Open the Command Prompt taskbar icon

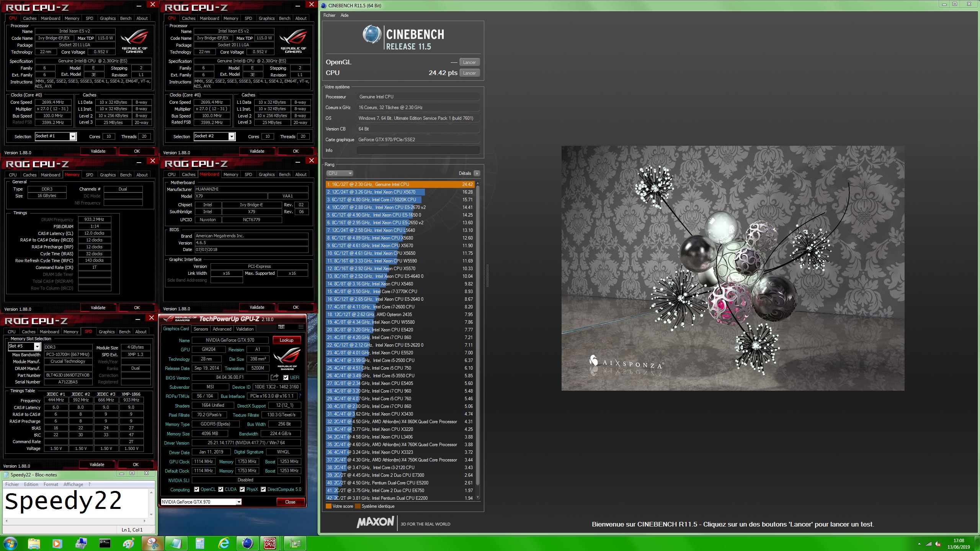point(105,543)
